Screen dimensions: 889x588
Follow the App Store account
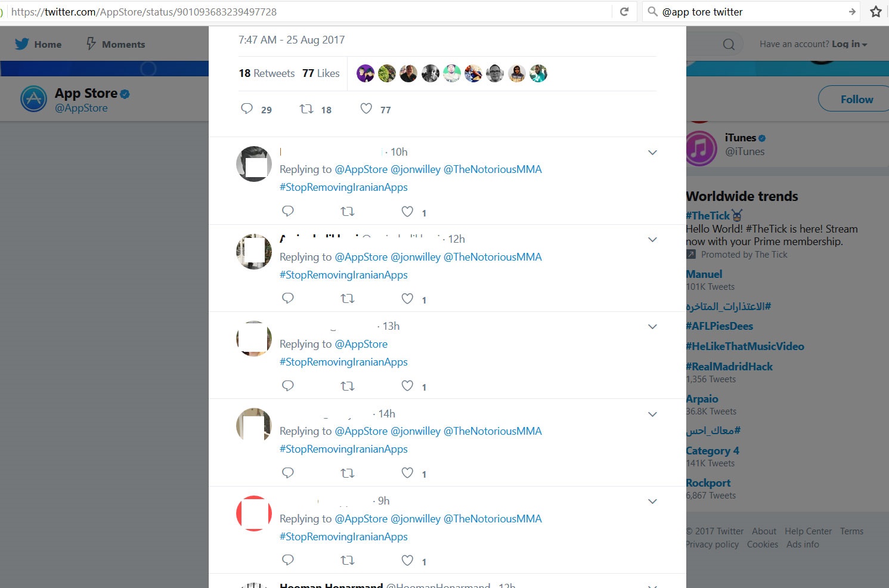click(854, 99)
